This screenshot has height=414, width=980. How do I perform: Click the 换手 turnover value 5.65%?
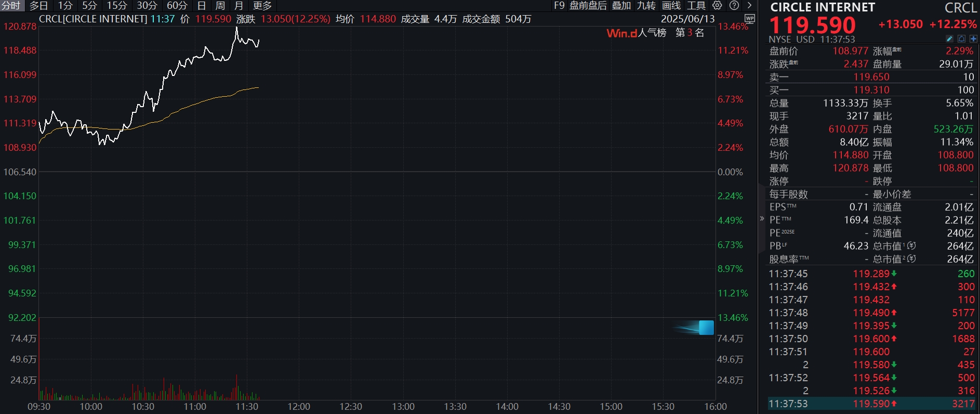click(x=959, y=103)
